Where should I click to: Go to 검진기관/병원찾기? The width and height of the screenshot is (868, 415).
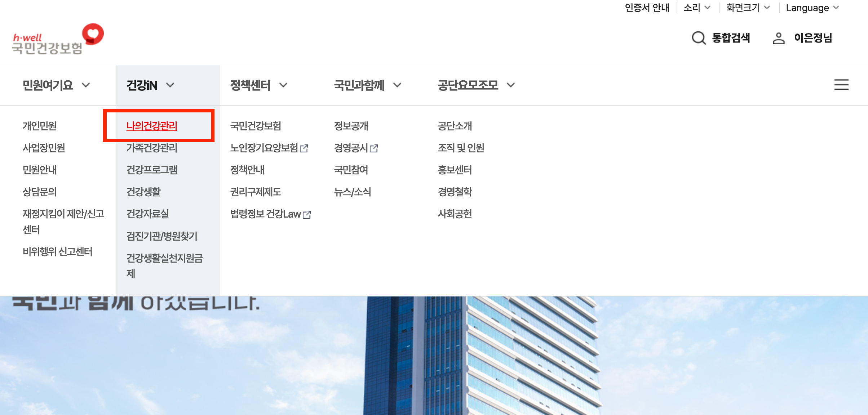(x=162, y=236)
